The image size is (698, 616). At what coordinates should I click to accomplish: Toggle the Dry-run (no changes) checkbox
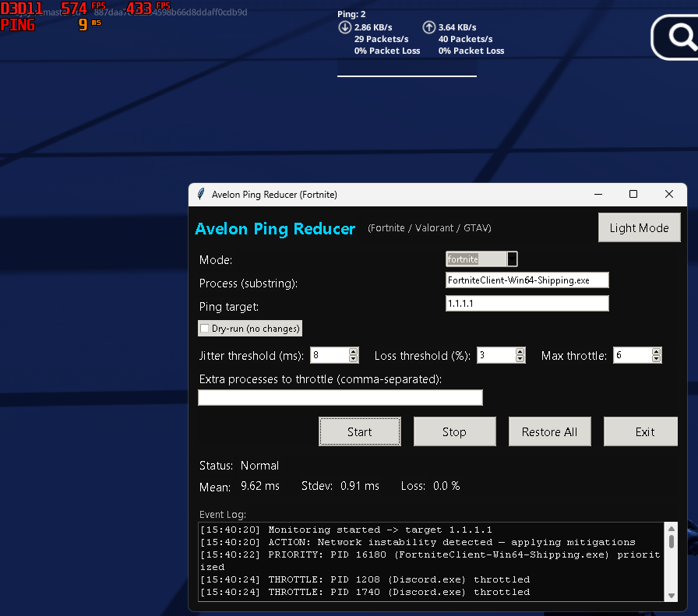coord(205,329)
